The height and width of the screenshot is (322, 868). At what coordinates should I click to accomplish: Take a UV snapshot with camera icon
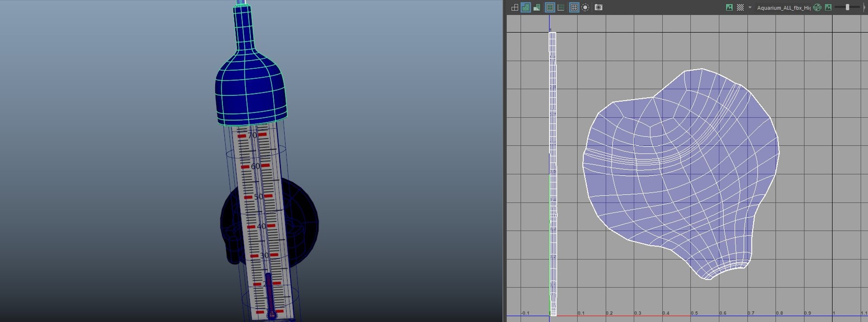[x=599, y=7]
